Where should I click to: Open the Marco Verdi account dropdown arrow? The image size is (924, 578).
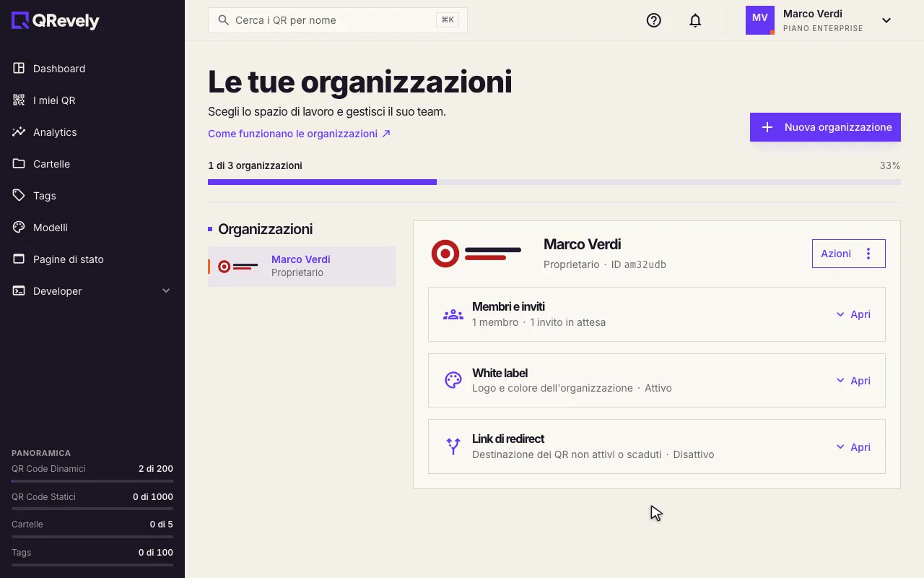pyautogui.click(x=886, y=20)
